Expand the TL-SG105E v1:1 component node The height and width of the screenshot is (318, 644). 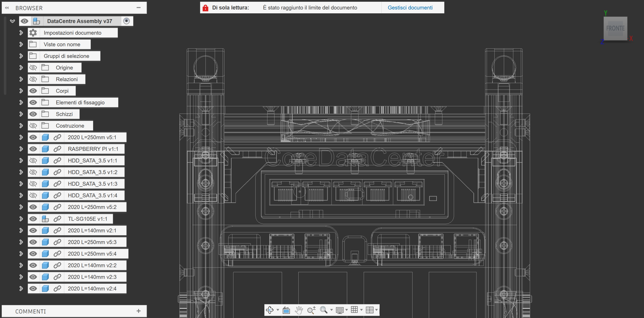[x=21, y=219]
